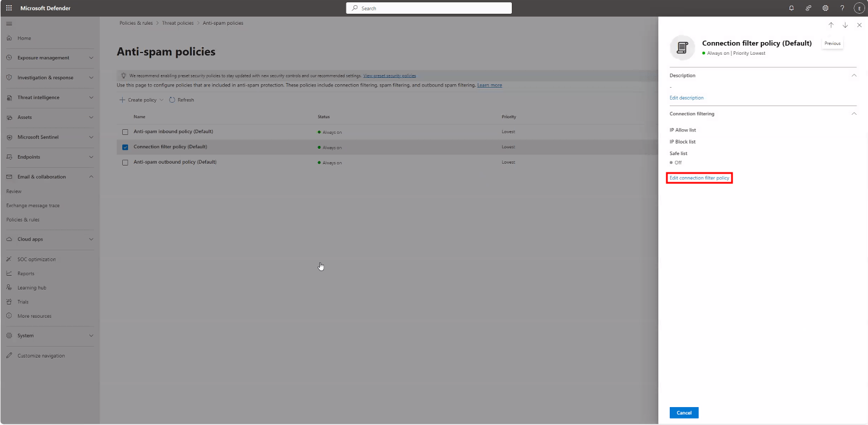The height and width of the screenshot is (425, 868).
Task: Check the Anti-spam inbound policy checkbox
Action: tap(125, 132)
